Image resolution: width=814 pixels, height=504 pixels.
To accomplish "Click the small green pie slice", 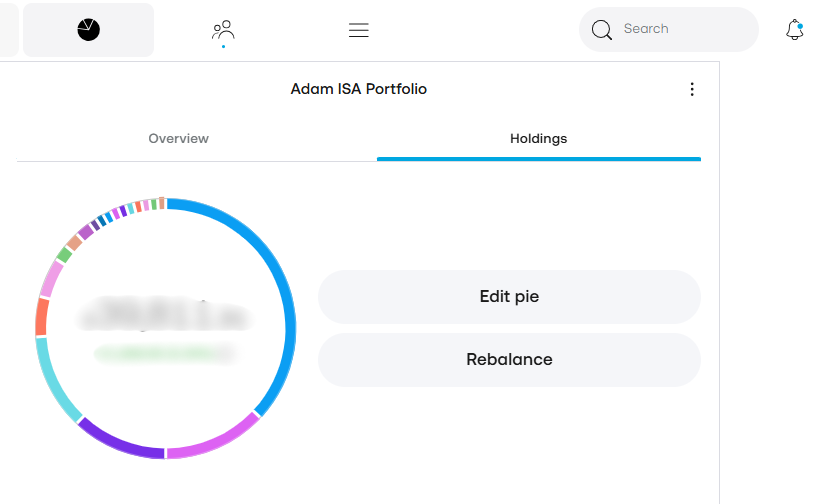I will tap(64, 255).
